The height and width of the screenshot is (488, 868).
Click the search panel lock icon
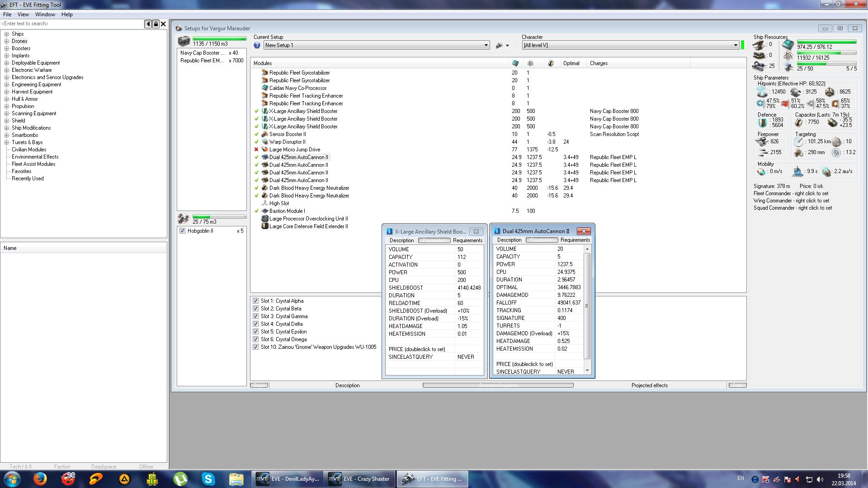(x=156, y=24)
